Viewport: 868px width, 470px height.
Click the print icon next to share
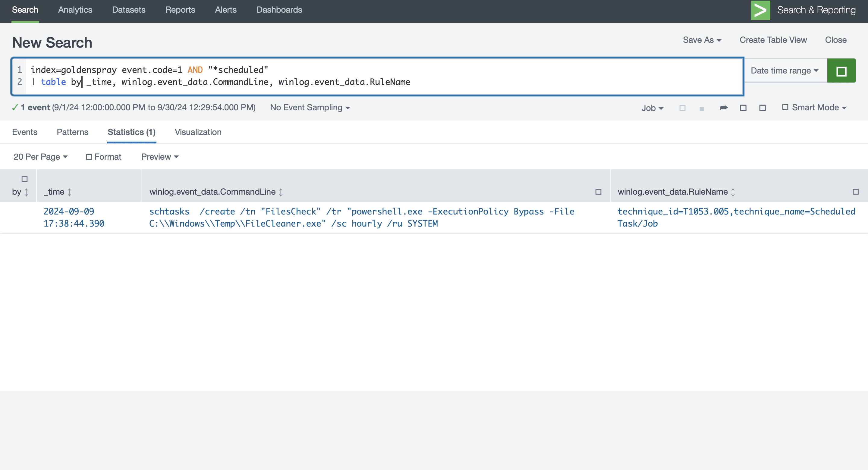743,108
